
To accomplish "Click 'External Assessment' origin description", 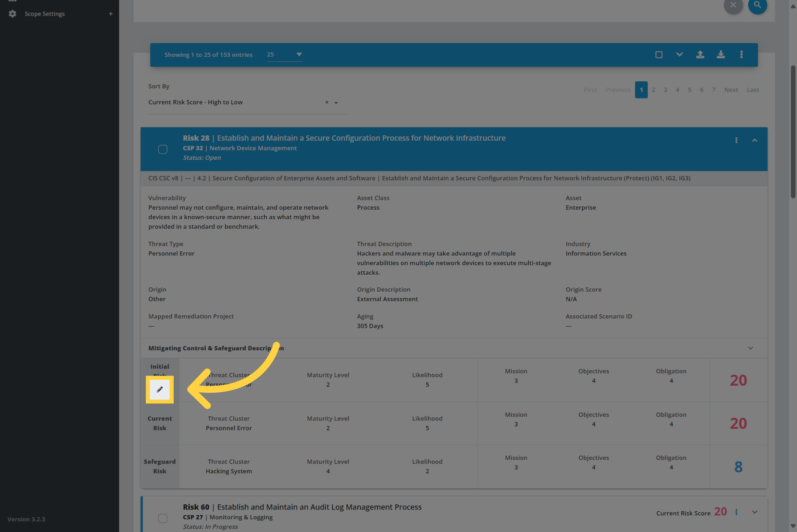I will 387,299.
